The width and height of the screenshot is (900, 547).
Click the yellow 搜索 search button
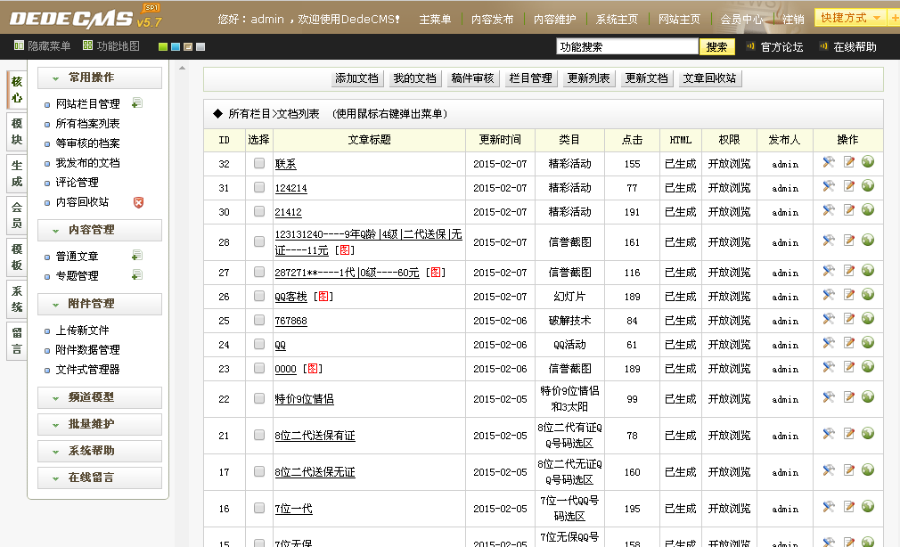click(717, 47)
